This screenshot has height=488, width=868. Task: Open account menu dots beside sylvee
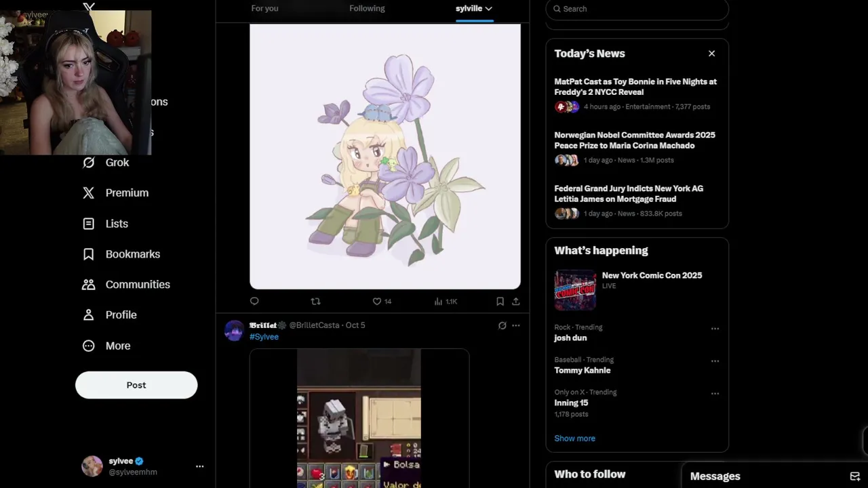[199, 466]
